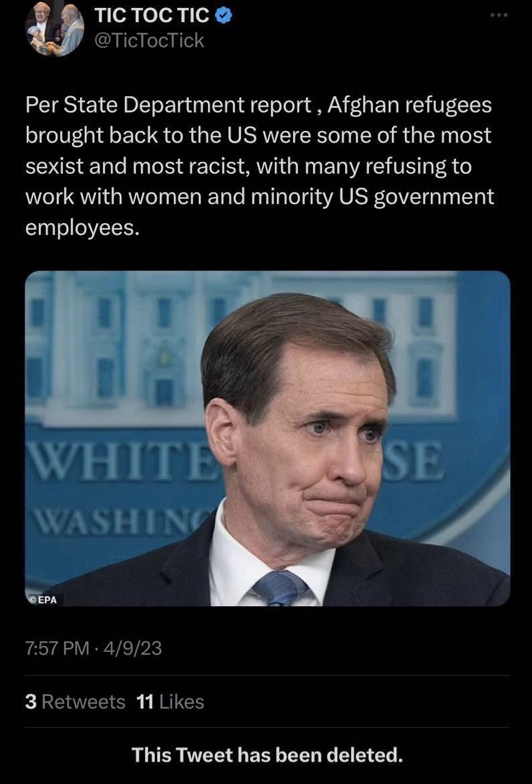
Task: Click the This Tweet has been deleted notice
Action: [x=267, y=755]
